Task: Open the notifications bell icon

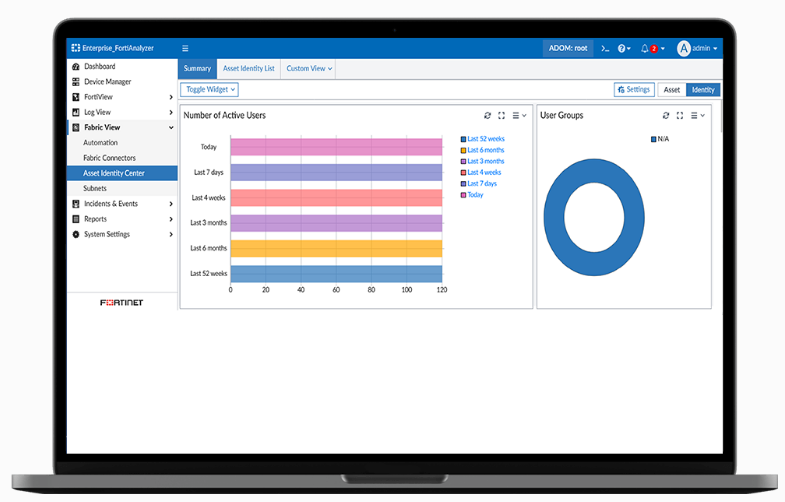Action: [x=645, y=49]
